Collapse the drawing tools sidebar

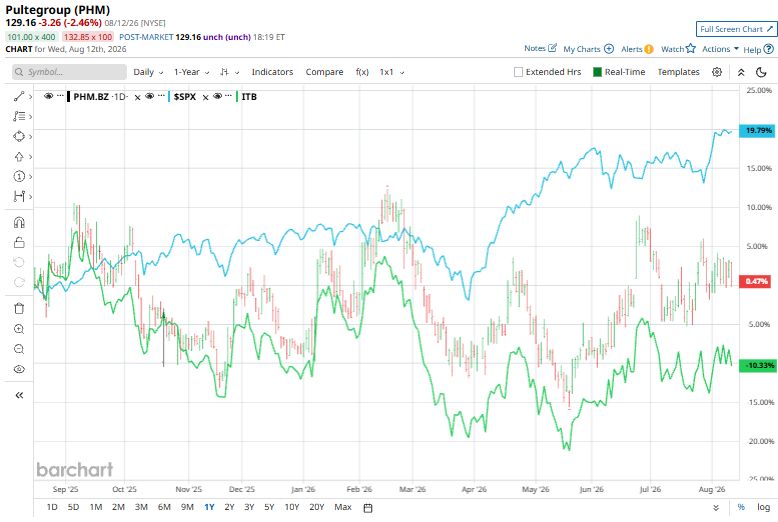(19, 395)
